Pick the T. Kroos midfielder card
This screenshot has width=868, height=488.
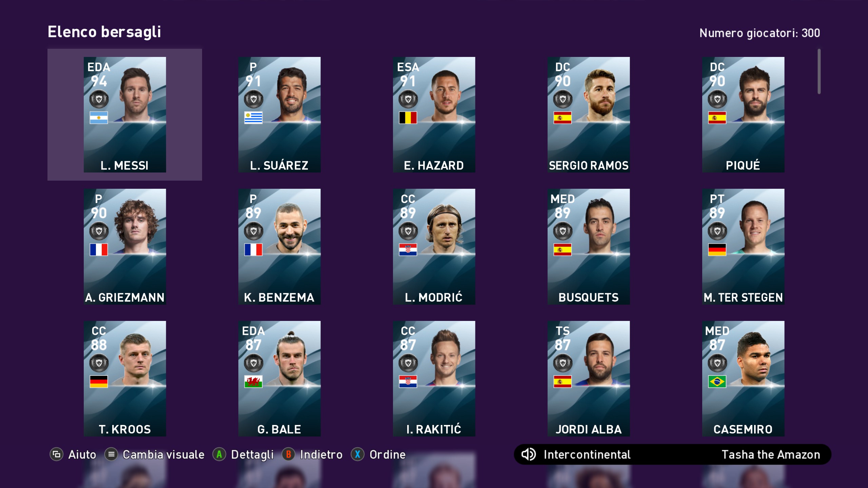tap(125, 379)
